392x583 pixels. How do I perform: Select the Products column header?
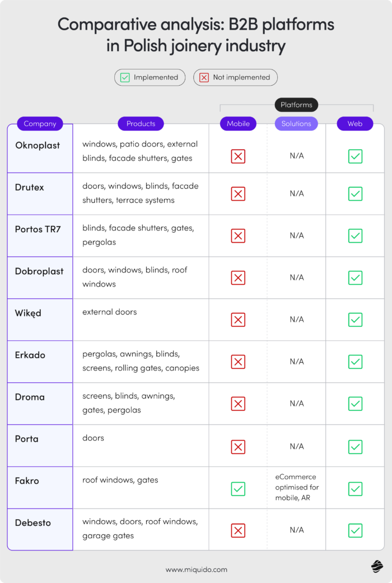(x=141, y=124)
